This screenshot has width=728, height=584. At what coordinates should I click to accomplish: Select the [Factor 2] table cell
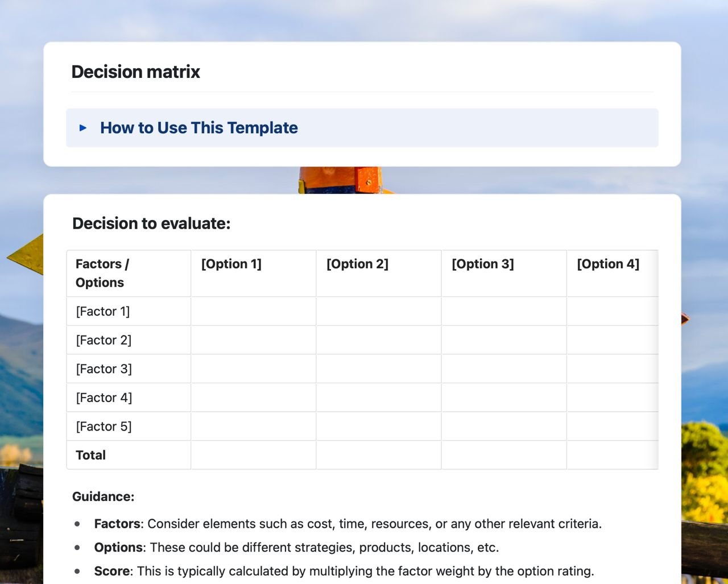[x=103, y=339]
